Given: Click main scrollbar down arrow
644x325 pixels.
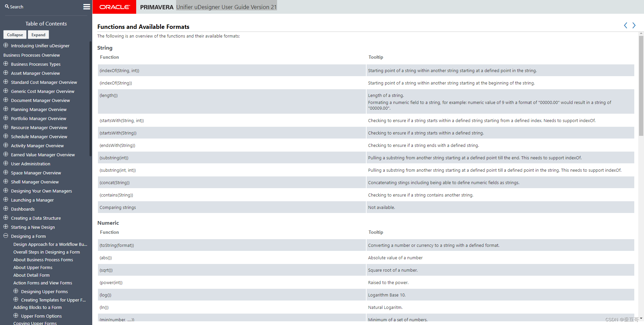Looking at the screenshot, I should [641, 318].
